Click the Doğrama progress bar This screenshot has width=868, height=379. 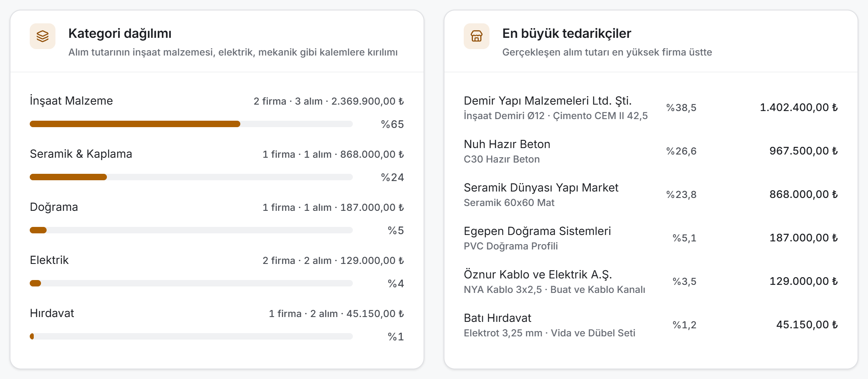click(191, 230)
